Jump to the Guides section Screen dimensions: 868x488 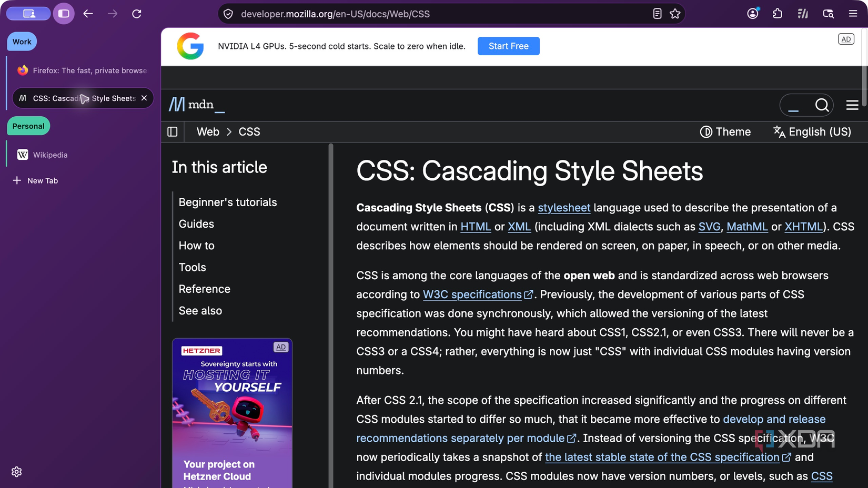196,224
